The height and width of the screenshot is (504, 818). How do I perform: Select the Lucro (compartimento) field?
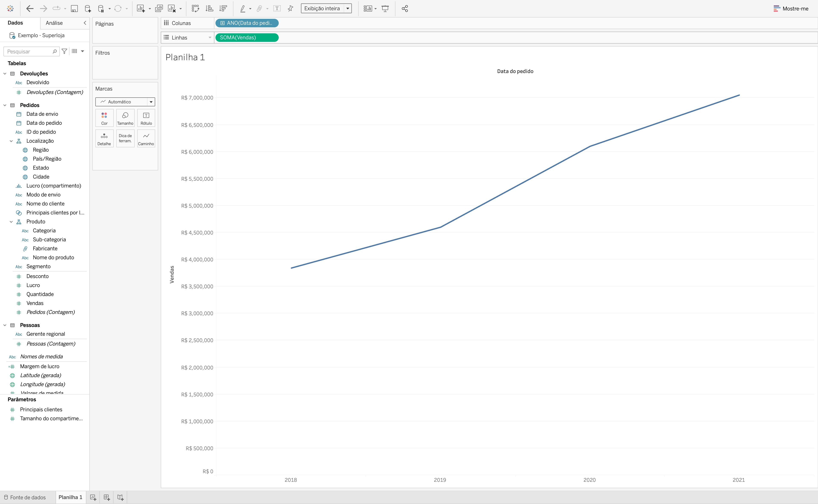click(x=54, y=186)
